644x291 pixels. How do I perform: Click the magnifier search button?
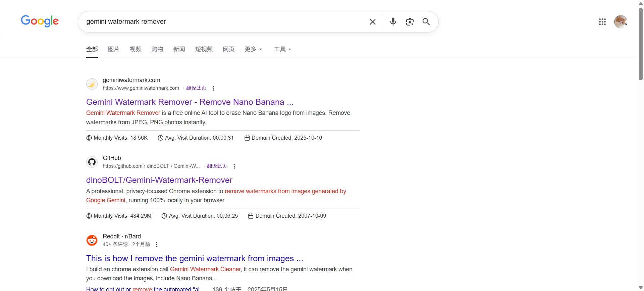coord(426,22)
